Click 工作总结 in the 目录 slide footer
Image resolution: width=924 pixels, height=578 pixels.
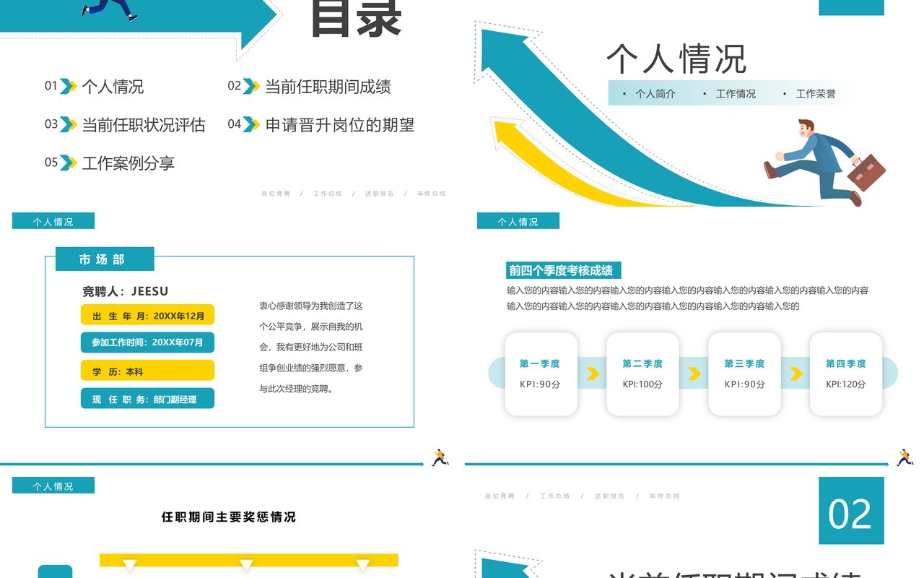(x=328, y=194)
